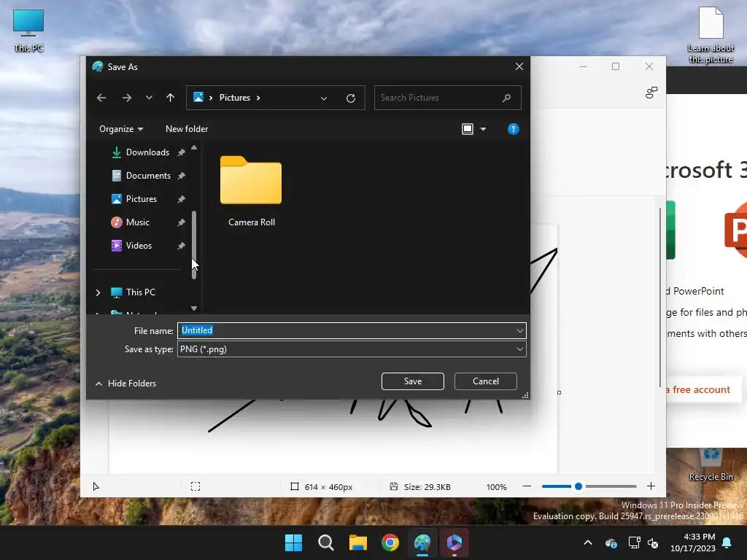Screen dimensions: 747x560
Task: Open the Organize menu
Action: pos(121,129)
